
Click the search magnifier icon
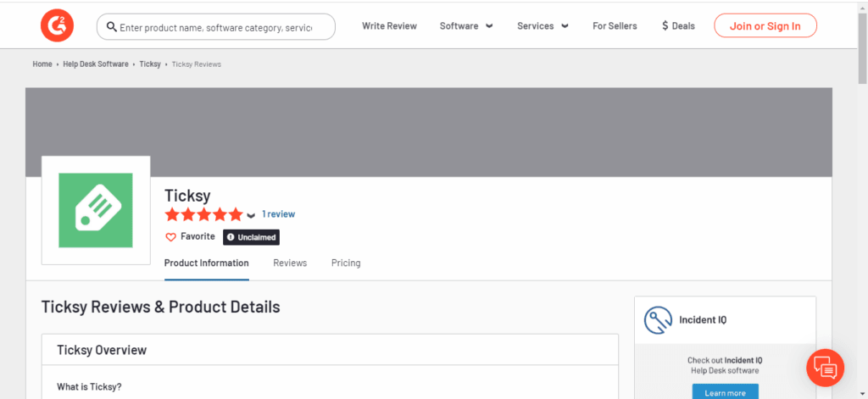(x=111, y=26)
